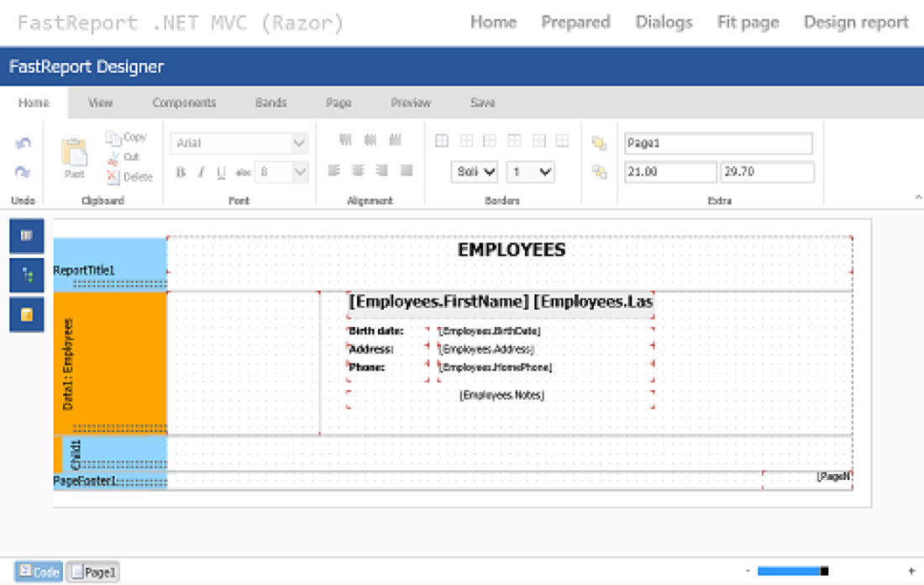Go to the Prepared link in header
This screenshot has height=585, width=924.
575,23
